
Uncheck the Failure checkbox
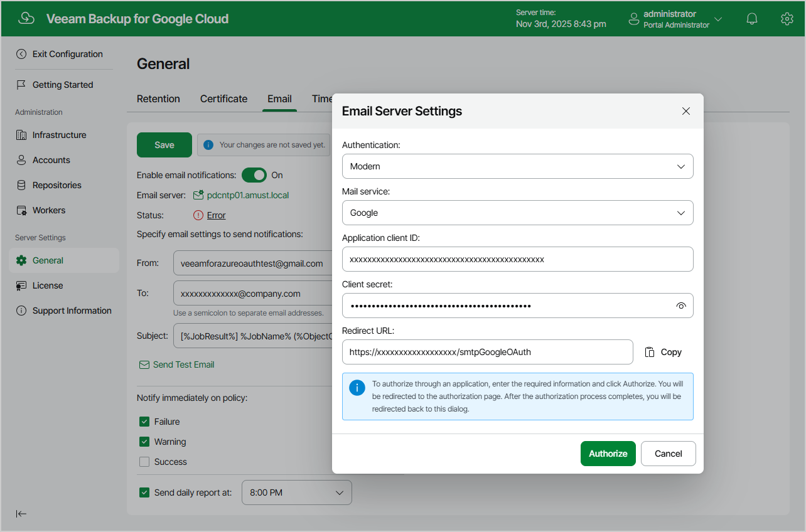(x=144, y=422)
